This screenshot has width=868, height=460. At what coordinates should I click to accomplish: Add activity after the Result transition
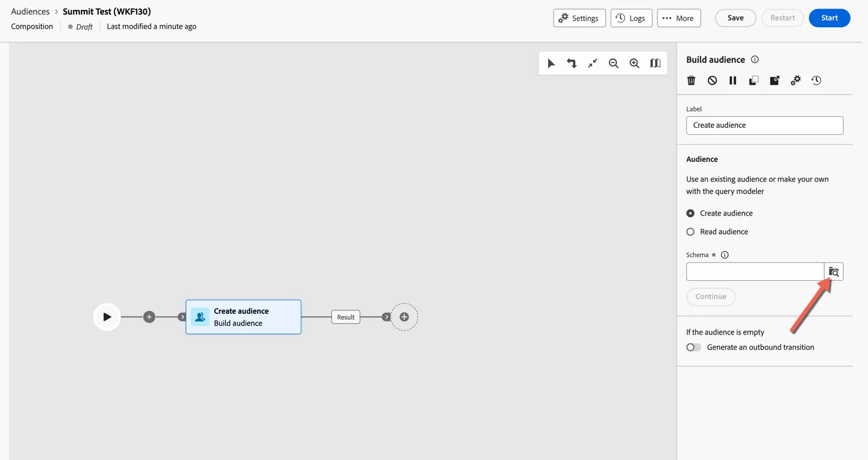404,317
